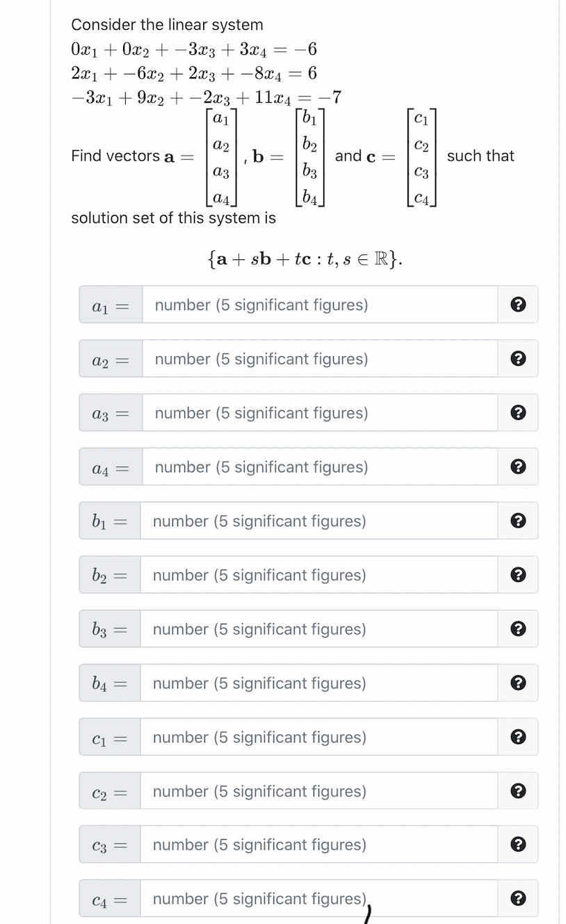This screenshot has height=924, width=566.
Task: Open help for the c₂ entry
Action: [x=518, y=791]
